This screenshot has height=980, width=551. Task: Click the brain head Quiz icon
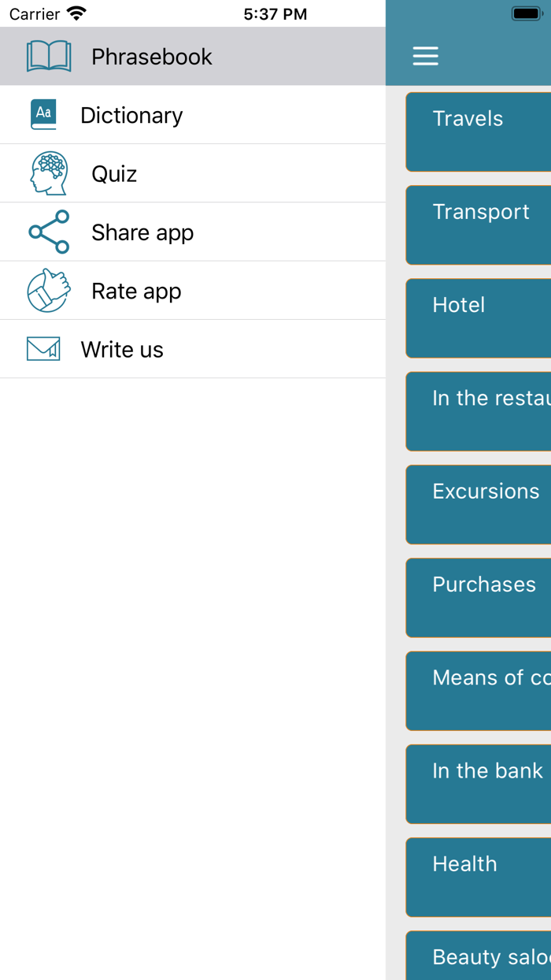49,173
